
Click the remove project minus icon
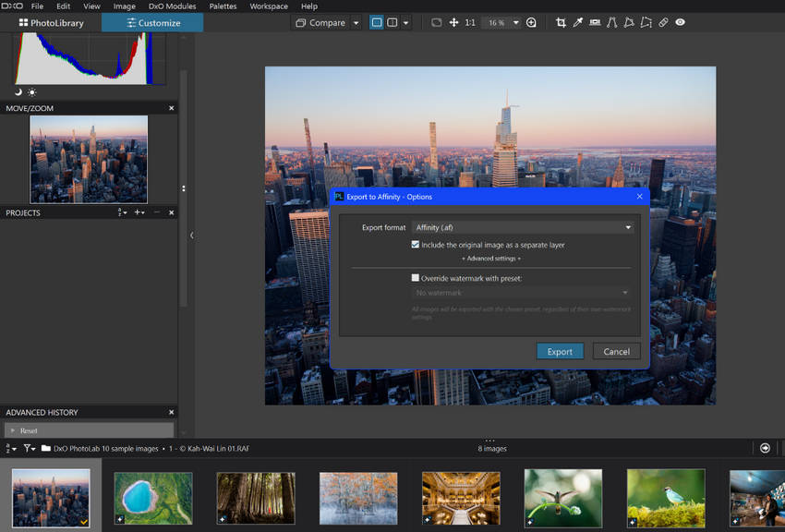click(x=157, y=212)
